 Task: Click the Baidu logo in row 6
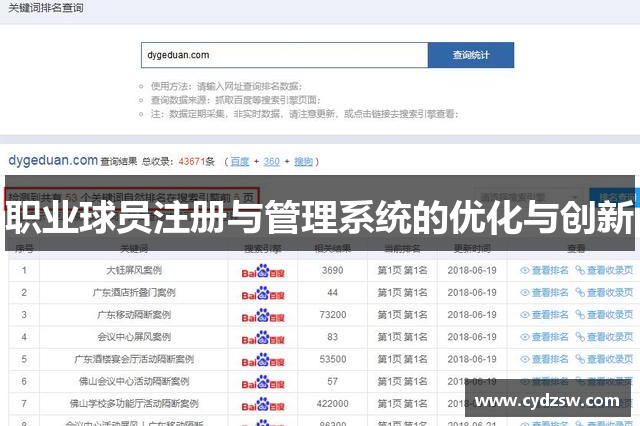pyautogui.click(x=263, y=382)
